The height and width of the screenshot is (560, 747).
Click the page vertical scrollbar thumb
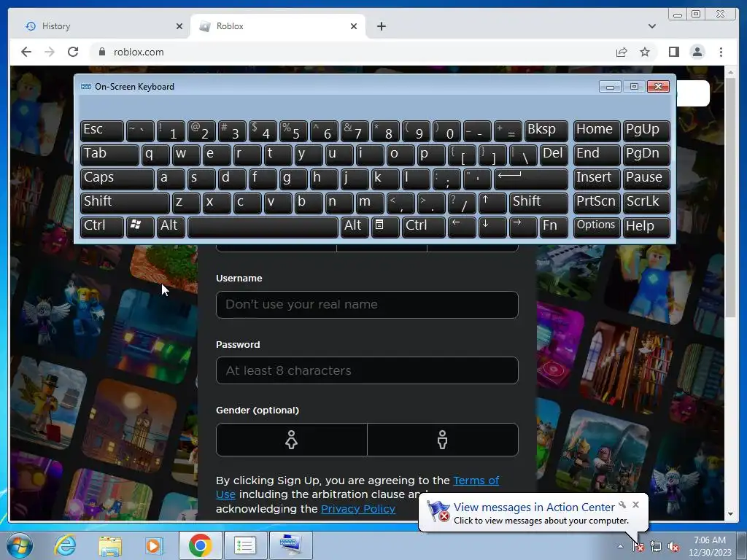(730, 198)
